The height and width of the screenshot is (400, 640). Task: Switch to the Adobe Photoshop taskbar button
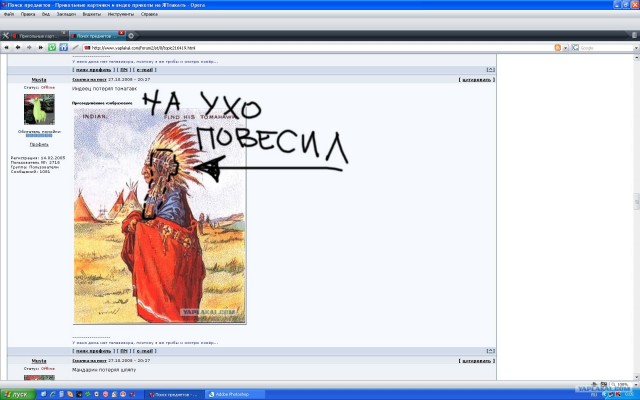(235, 395)
